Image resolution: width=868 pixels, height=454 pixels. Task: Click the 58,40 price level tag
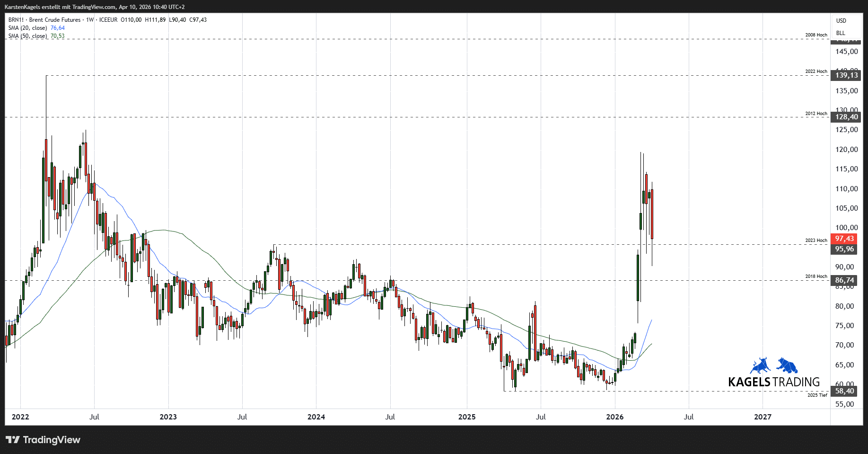[844, 391]
